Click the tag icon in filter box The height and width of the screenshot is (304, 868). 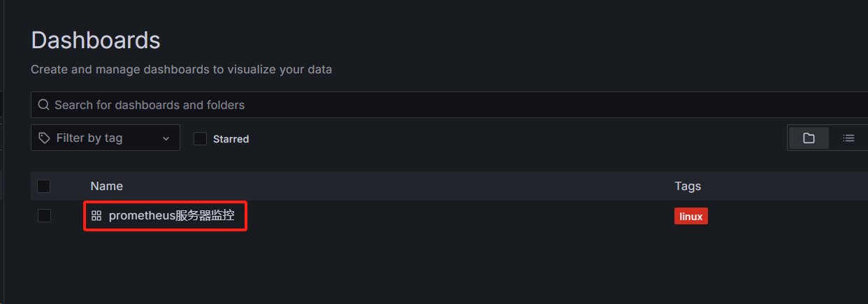tap(45, 138)
